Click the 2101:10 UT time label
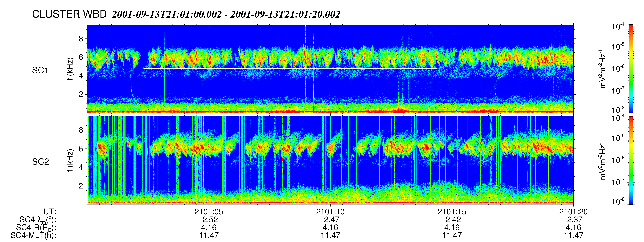 330,212
